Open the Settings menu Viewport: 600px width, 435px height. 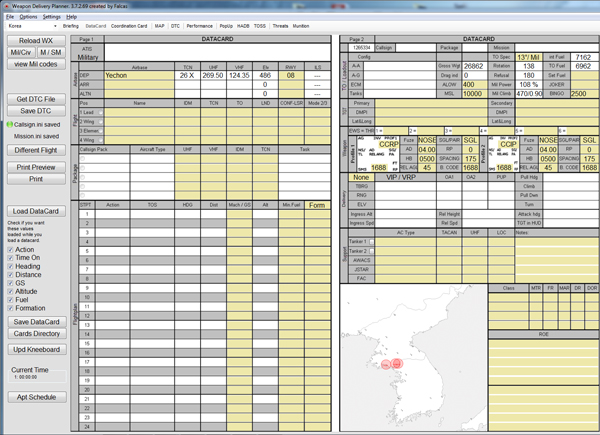pos(52,17)
